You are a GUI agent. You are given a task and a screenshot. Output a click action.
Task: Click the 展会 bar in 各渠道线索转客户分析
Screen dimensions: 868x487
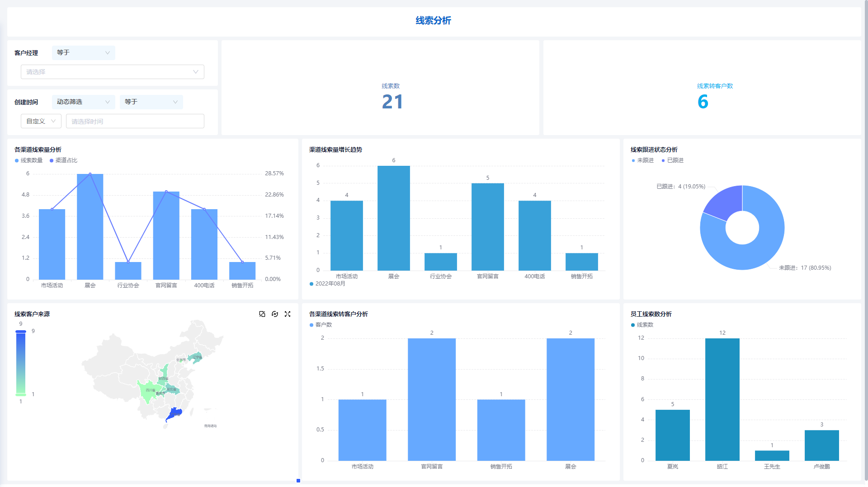pos(571,399)
